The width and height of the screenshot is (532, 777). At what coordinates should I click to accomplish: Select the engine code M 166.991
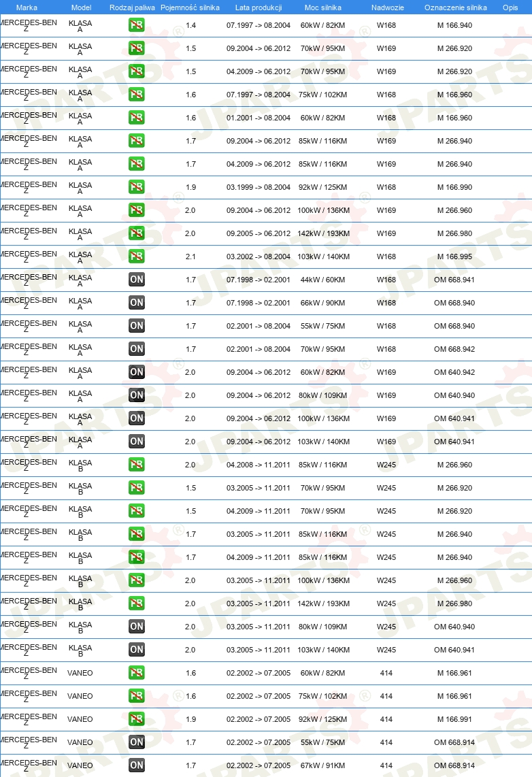(x=454, y=719)
